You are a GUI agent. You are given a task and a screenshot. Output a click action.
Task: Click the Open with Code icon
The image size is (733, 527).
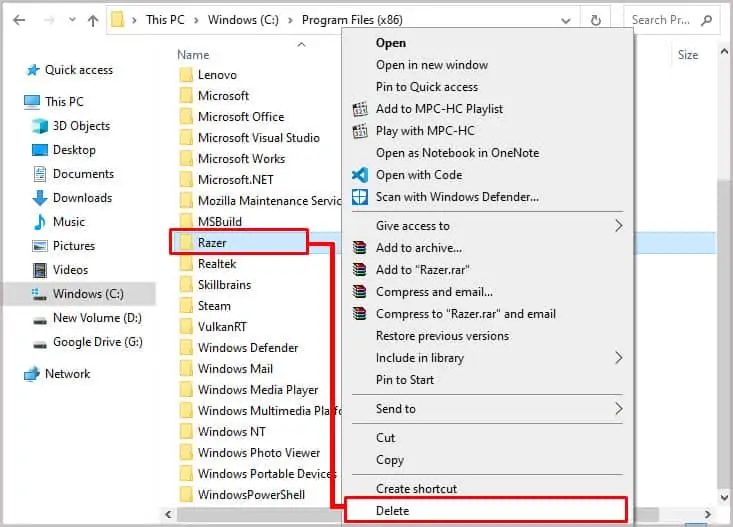359,175
